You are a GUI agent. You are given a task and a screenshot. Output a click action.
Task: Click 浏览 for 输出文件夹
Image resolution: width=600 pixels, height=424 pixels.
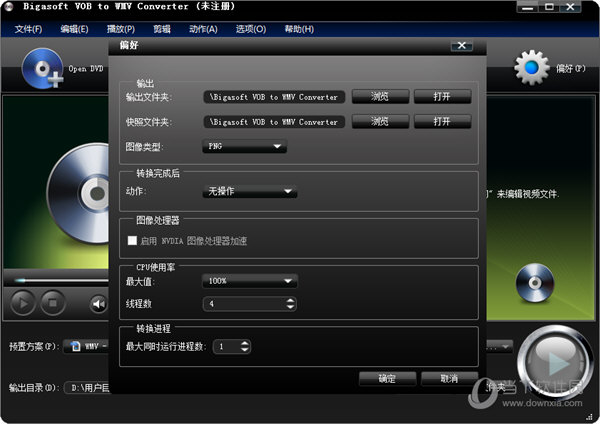[x=380, y=96]
